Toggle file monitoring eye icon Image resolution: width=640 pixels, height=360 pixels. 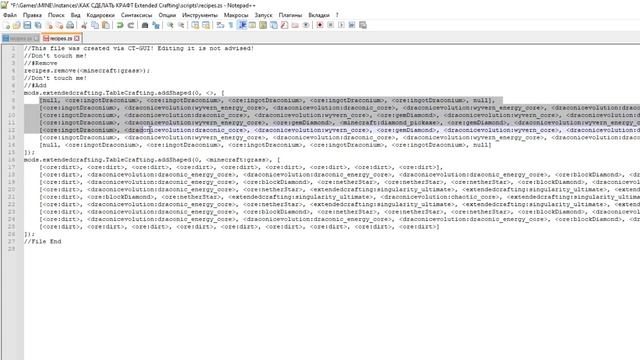pyautogui.click(x=305, y=25)
